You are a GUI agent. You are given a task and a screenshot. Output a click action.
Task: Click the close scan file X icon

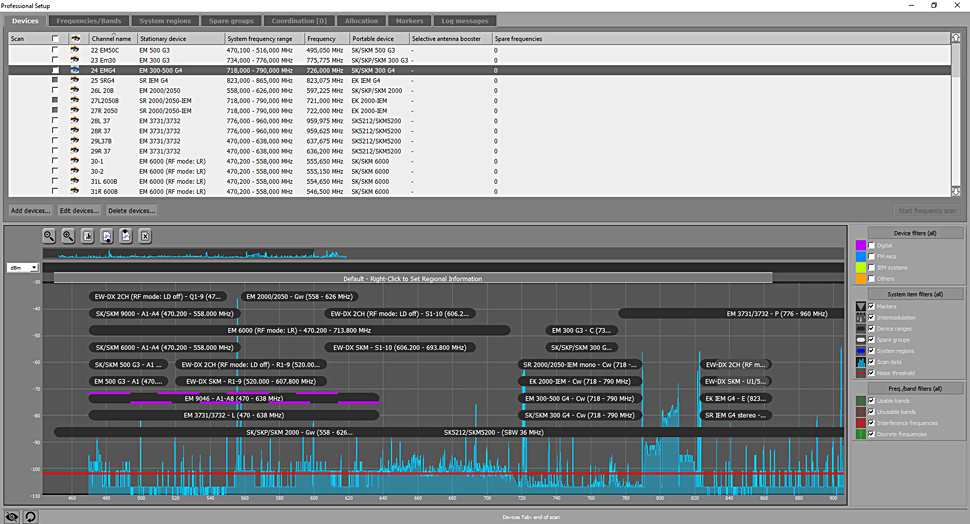(x=145, y=236)
